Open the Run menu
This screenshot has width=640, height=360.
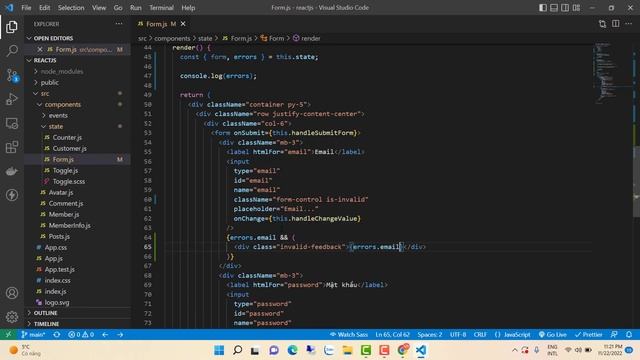pyautogui.click(x=136, y=8)
